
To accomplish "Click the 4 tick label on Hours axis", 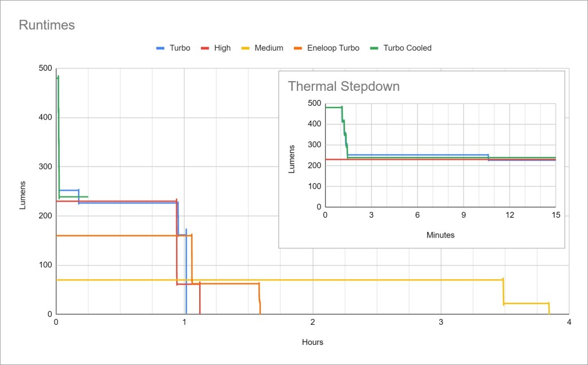I will 568,322.
